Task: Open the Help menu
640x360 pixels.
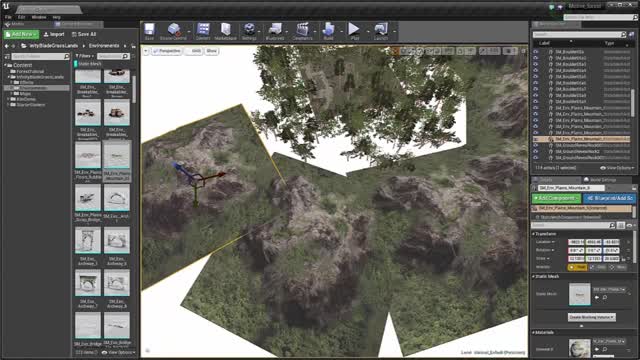Action: (57, 17)
